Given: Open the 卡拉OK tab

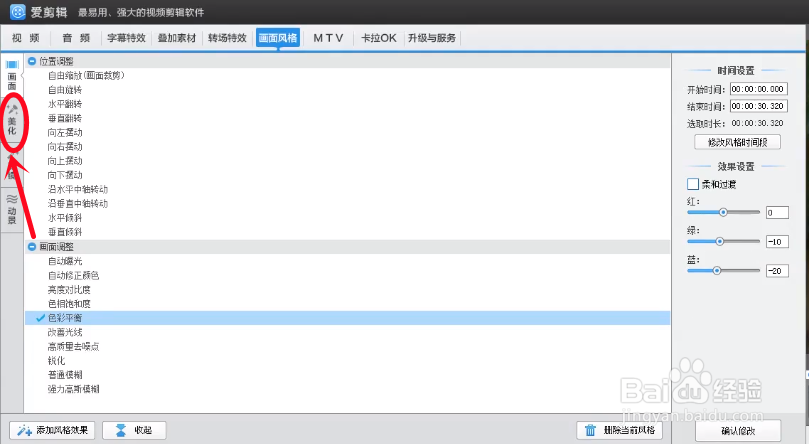Looking at the screenshot, I should [379, 38].
